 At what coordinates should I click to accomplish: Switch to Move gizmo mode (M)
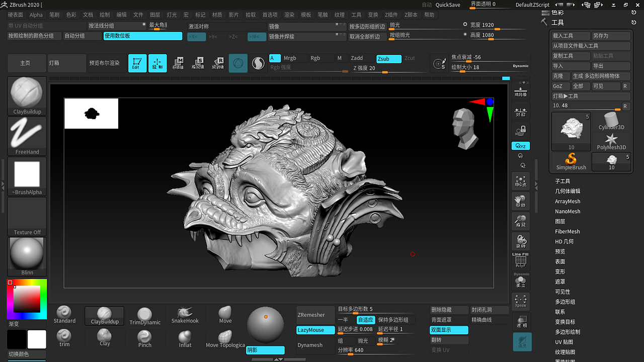tap(178, 63)
